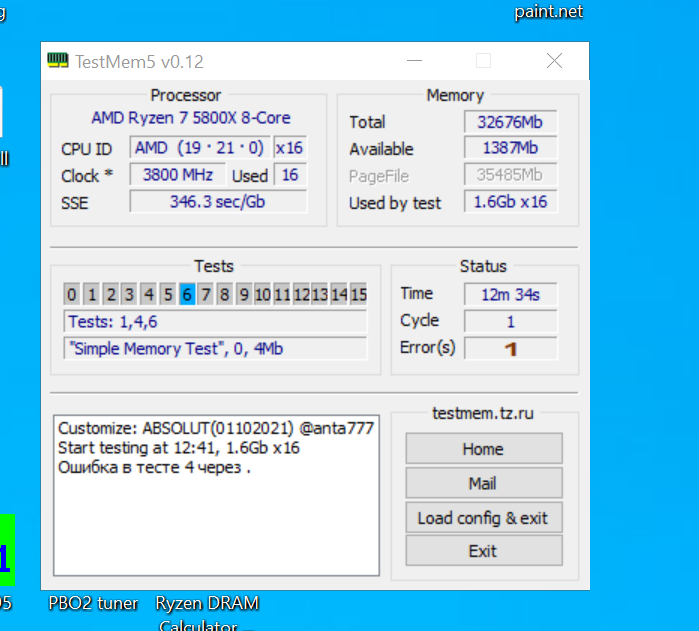Viewport: 699px width, 631px height.
Task: Select test box number 0
Action: (72, 294)
